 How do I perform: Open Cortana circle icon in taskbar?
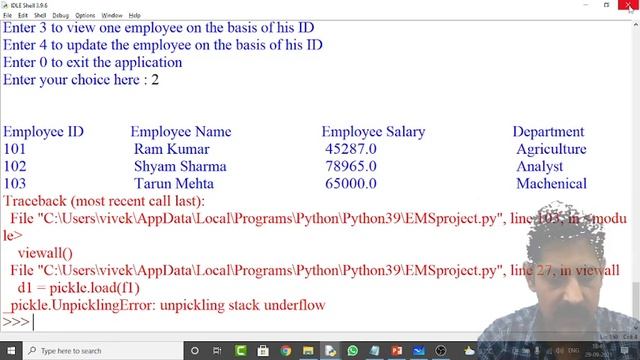pos(195,351)
